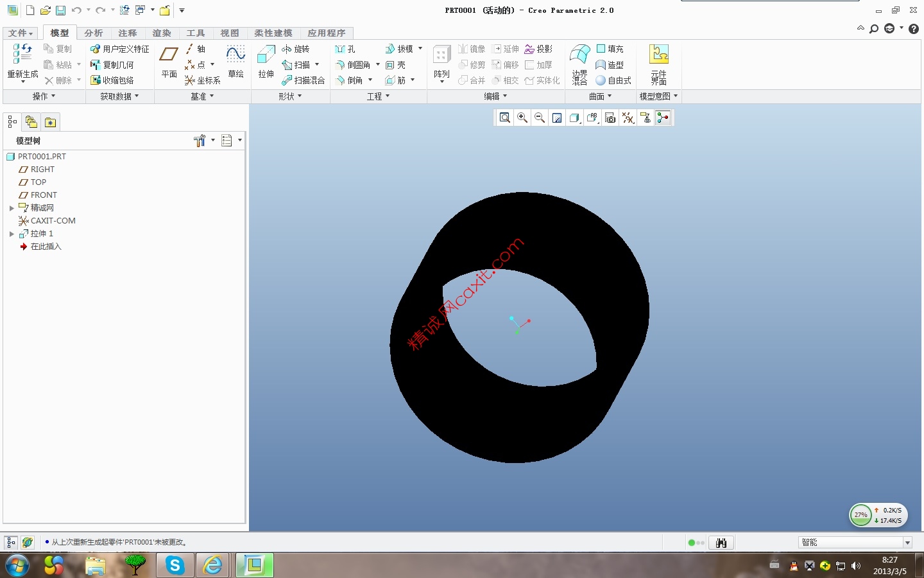Select the RIGHT datum plane in tree
The image size is (924, 578).
42,170
